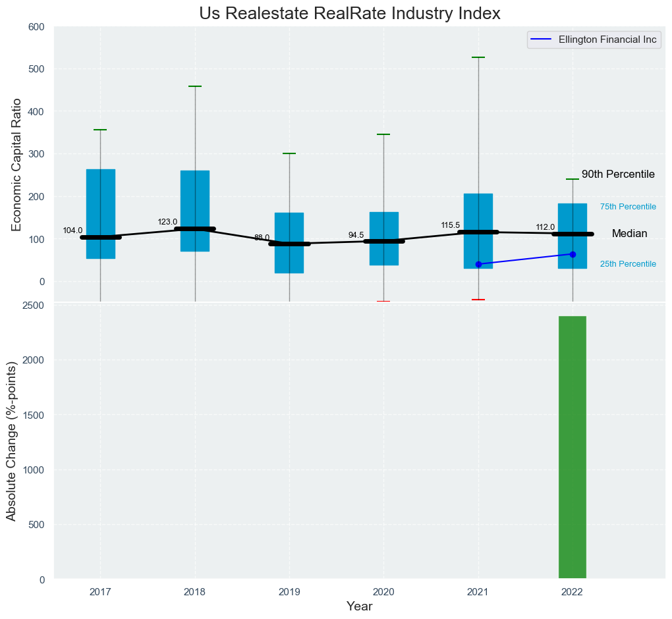Click the 104.0 median label for 2017
This screenshot has height=619, width=672.
72,230
